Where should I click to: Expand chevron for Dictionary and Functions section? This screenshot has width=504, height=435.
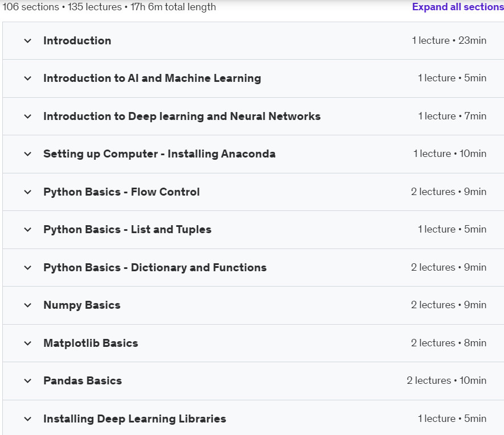pyautogui.click(x=28, y=268)
